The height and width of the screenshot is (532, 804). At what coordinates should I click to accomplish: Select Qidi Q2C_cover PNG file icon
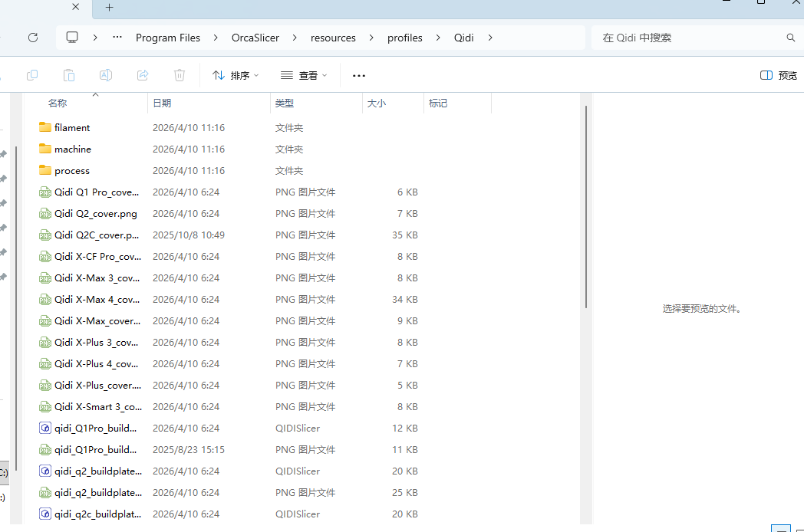(45, 235)
